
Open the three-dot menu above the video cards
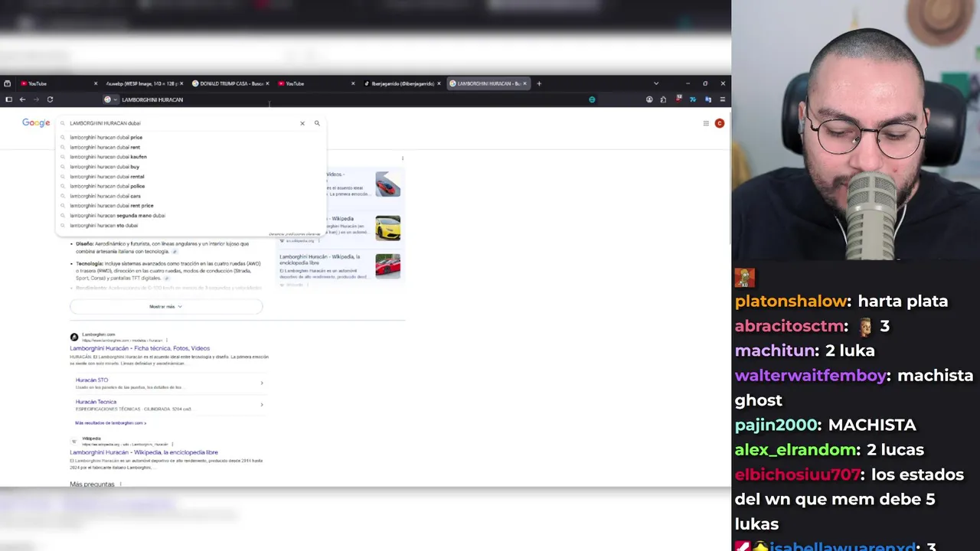403,158
